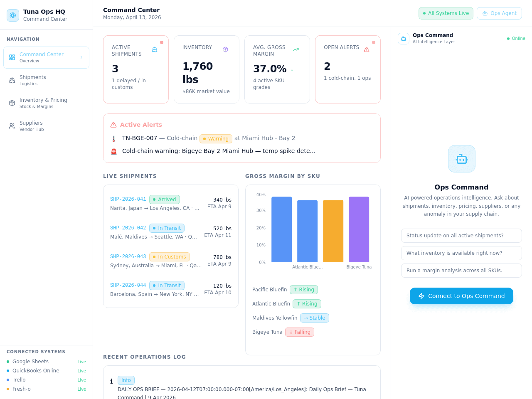The height and width of the screenshot is (399, 532).
Task: Click Bigeye Tuna Falling trend badge
Action: [300, 332]
